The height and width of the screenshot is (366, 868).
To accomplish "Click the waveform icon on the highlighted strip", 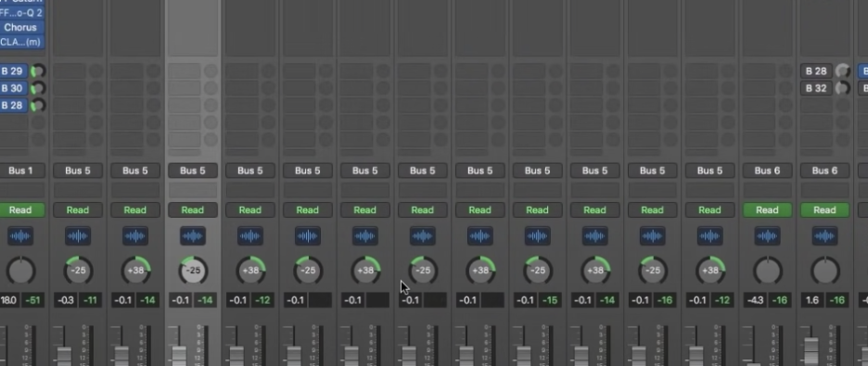I will point(193,236).
